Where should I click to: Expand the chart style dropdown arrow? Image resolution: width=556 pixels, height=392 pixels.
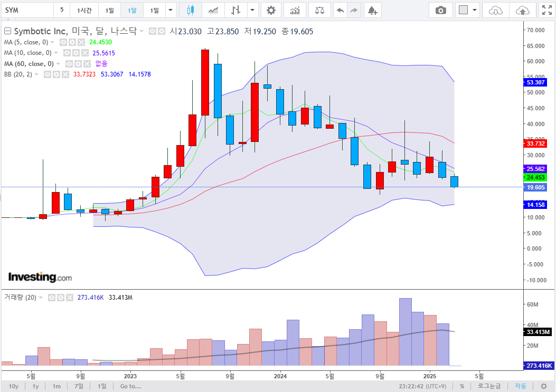tap(252, 10)
